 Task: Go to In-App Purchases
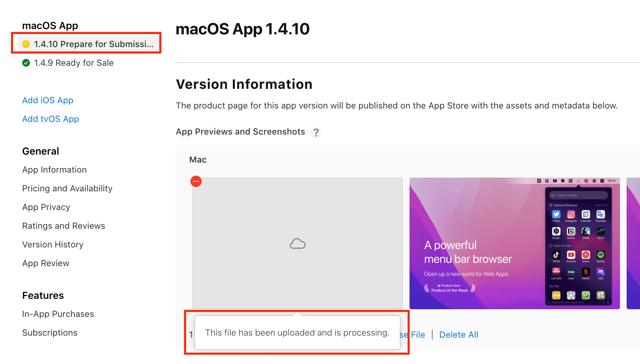click(58, 314)
